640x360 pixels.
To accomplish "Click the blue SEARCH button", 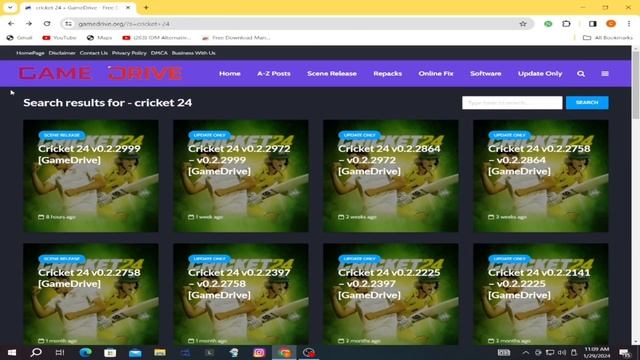I will pyautogui.click(x=587, y=103).
